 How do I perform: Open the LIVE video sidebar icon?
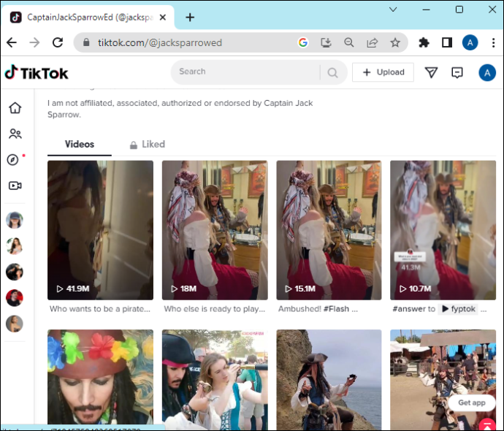coord(15,186)
